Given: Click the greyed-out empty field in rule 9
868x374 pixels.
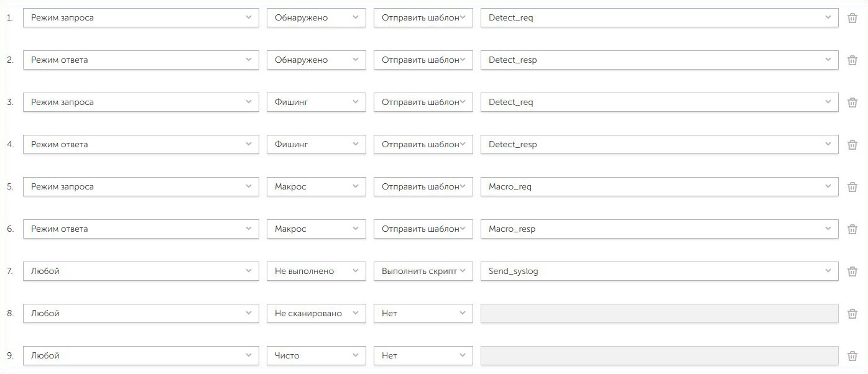Looking at the screenshot, I should click(x=660, y=356).
